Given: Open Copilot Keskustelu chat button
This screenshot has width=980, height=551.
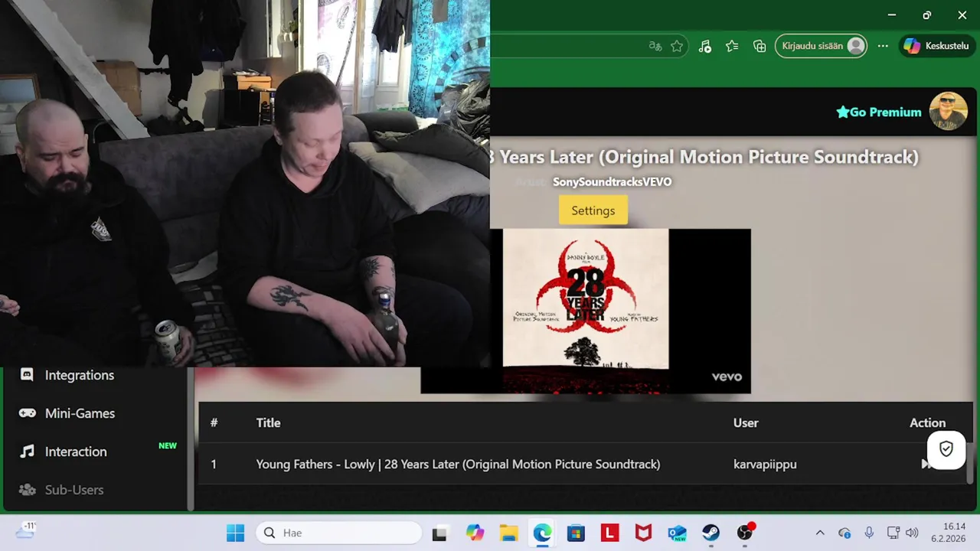Looking at the screenshot, I should (x=936, y=46).
